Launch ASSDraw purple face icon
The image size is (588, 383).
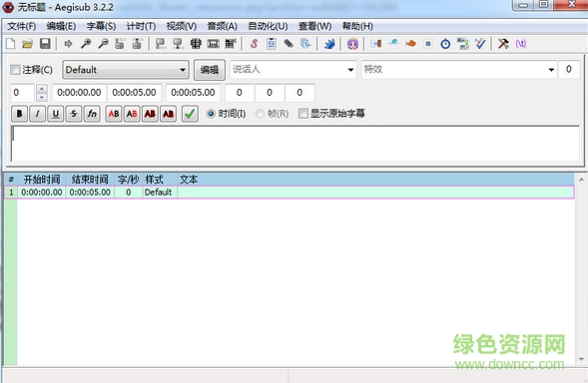(x=352, y=44)
